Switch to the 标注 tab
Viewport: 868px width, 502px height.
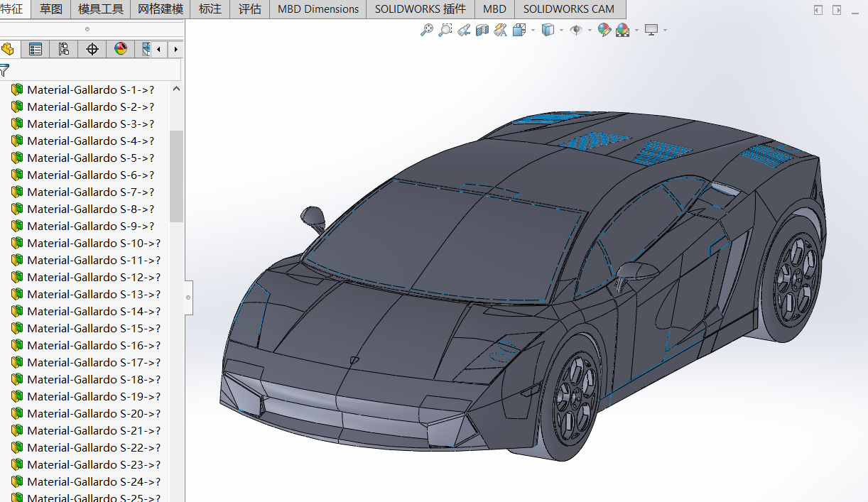(210, 9)
